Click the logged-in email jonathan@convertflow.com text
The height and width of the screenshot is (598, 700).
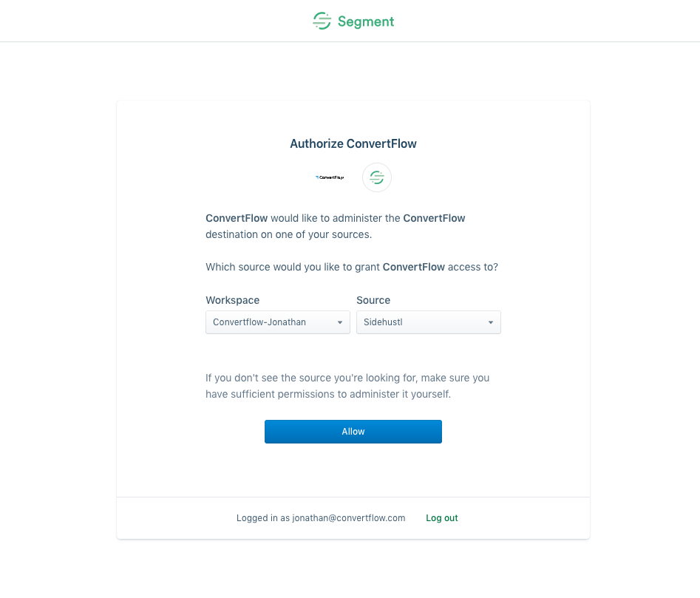click(349, 518)
